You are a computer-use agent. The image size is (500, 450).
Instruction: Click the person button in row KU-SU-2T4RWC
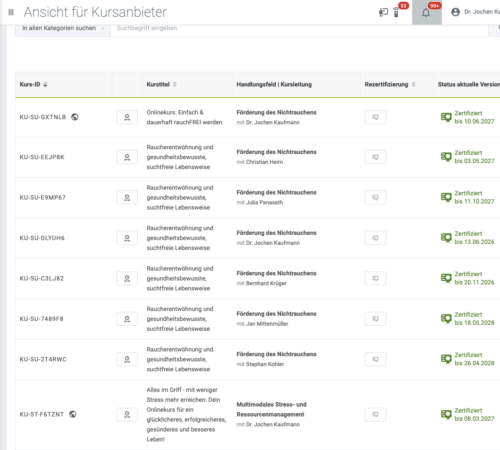point(127,359)
